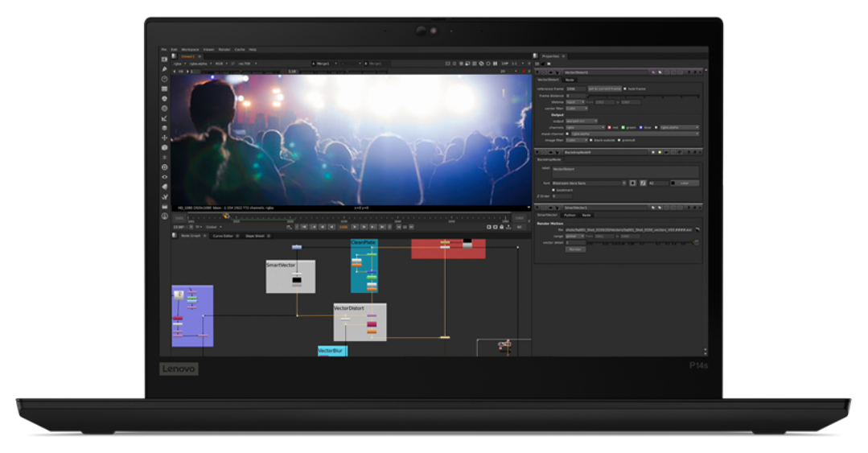Open the Color nodes toolbar icon

(165, 98)
